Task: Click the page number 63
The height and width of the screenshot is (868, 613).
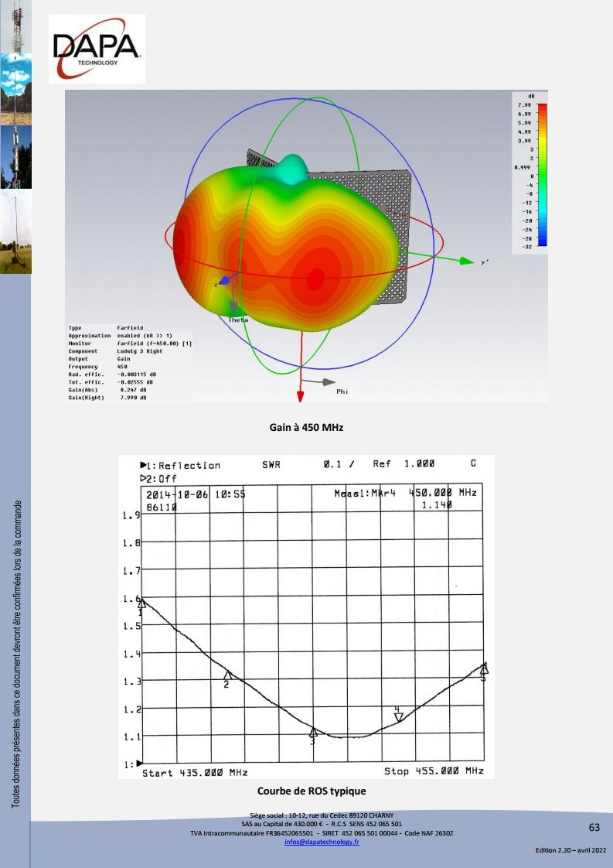Action: (594, 827)
